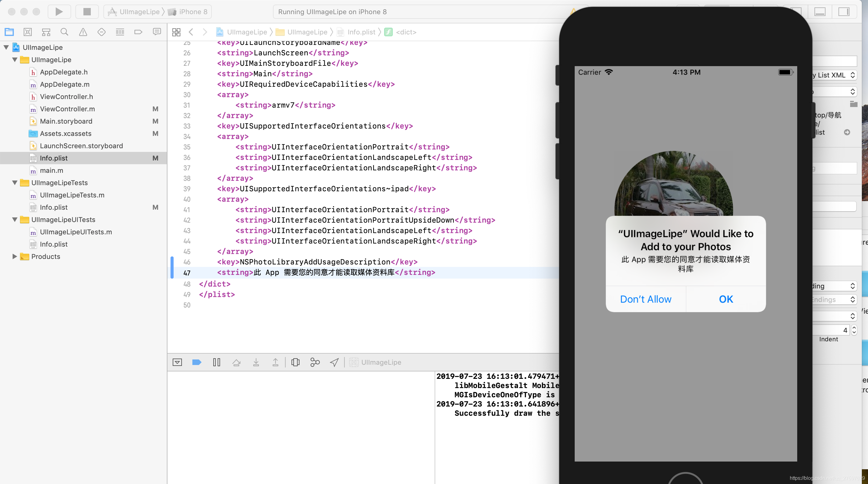
Task: Open Assets.xcassets catalog
Action: point(65,134)
